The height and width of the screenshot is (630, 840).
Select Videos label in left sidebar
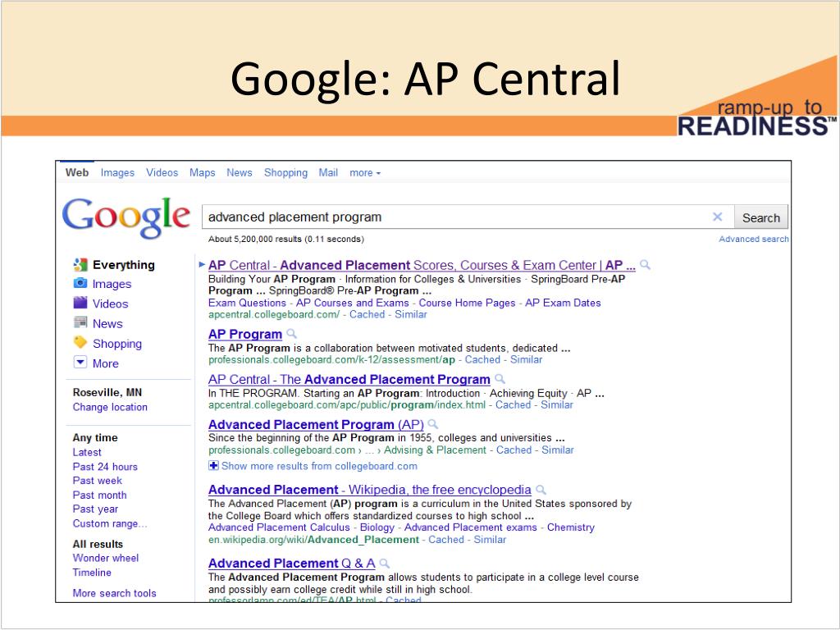tap(111, 304)
